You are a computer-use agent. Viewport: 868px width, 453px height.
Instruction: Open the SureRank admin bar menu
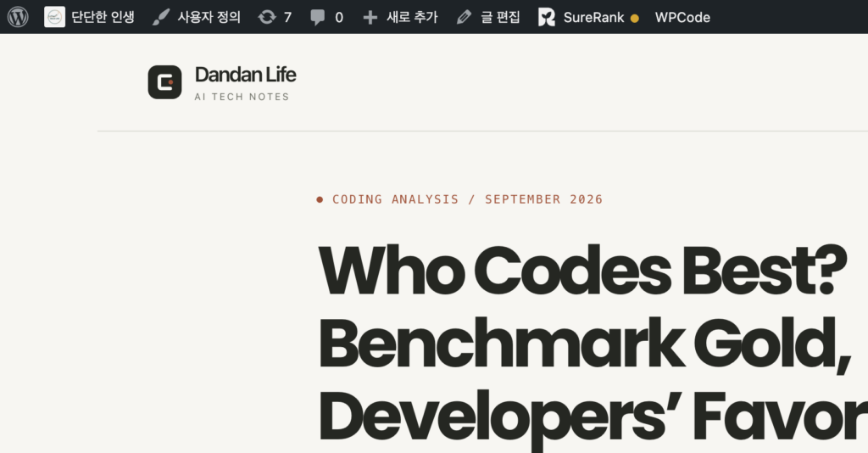pyautogui.click(x=588, y=17)
